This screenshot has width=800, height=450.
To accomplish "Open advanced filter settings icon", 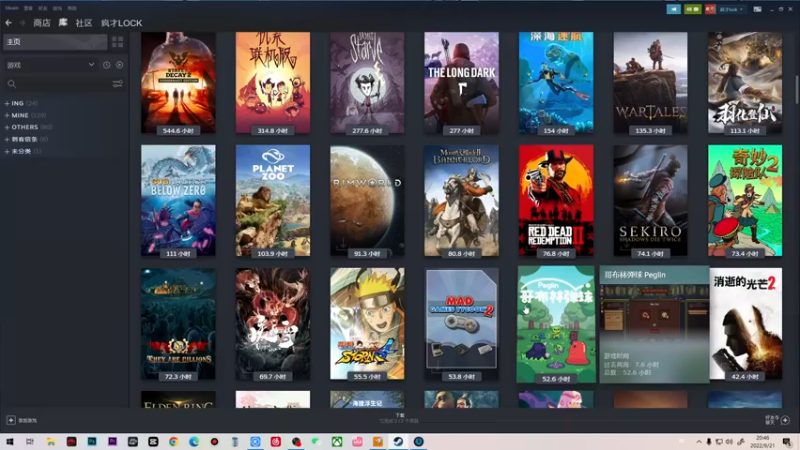I will coord(117,84).
